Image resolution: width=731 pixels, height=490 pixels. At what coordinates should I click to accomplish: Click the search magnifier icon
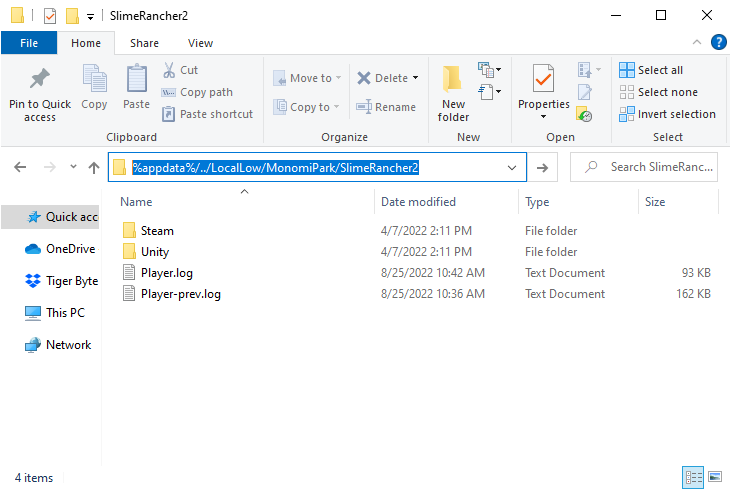click(591, 166)
